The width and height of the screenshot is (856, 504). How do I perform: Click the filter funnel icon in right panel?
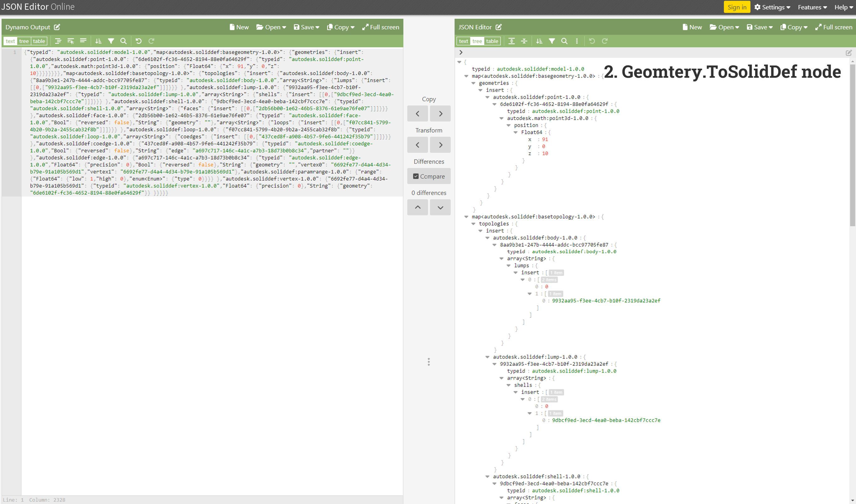coord(552,41)
